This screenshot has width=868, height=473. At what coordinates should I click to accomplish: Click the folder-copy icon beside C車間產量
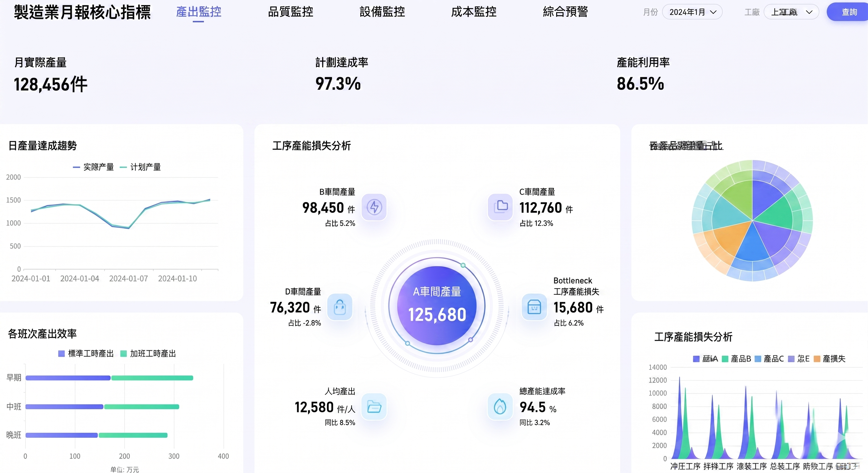click(x=500, y=207)
